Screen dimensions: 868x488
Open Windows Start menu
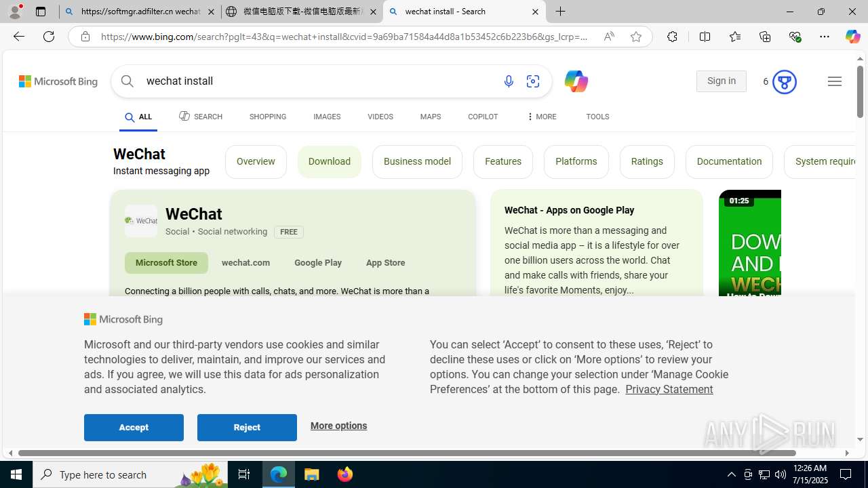(16, 474)
